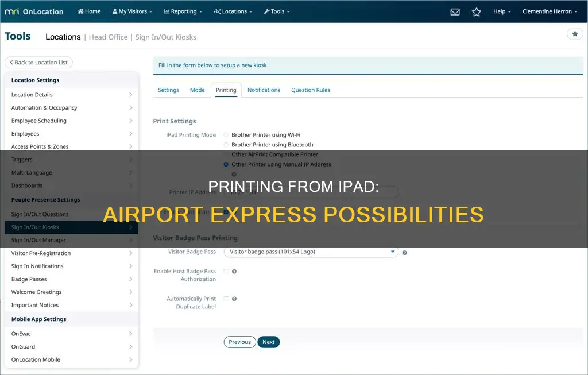Open the Home menu item
This screenshot has height=375, width=588.
89,11
